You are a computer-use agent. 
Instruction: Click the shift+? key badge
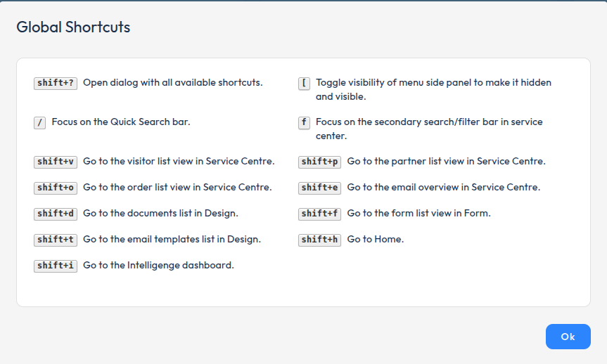pyautogui.click(x=56, y=83)
